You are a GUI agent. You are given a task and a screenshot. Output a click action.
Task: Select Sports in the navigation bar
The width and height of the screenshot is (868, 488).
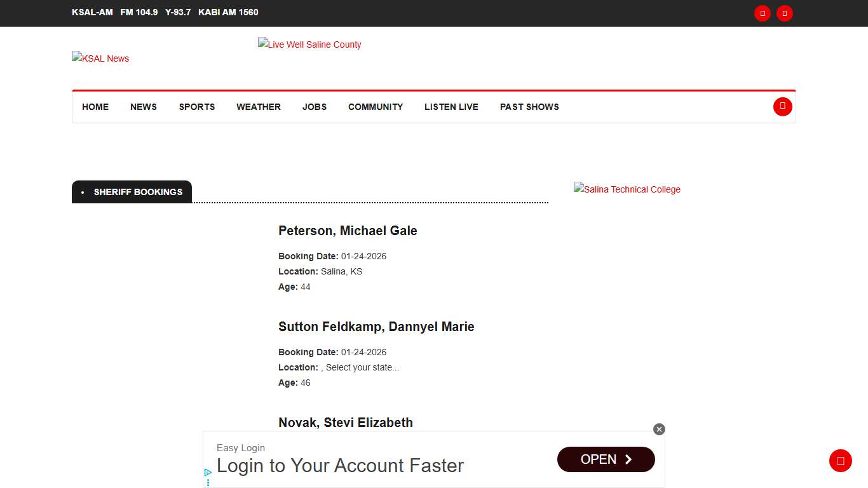tap(197, 107)
